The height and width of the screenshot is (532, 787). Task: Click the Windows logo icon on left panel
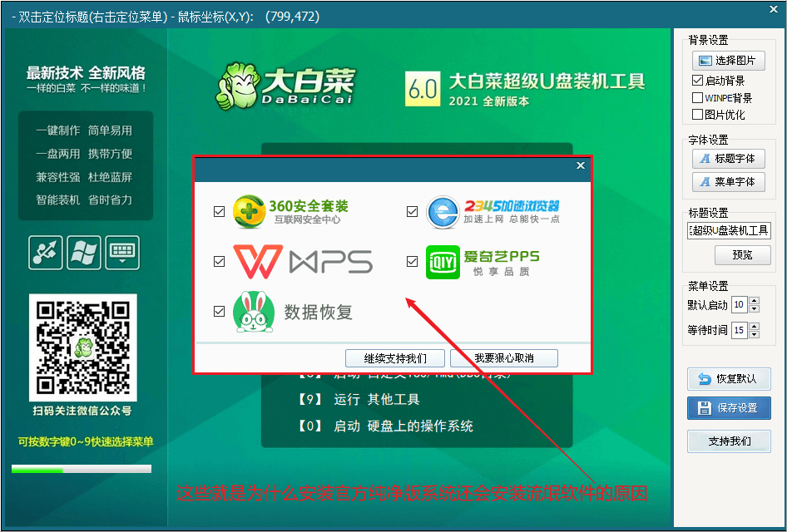(84, 253)
